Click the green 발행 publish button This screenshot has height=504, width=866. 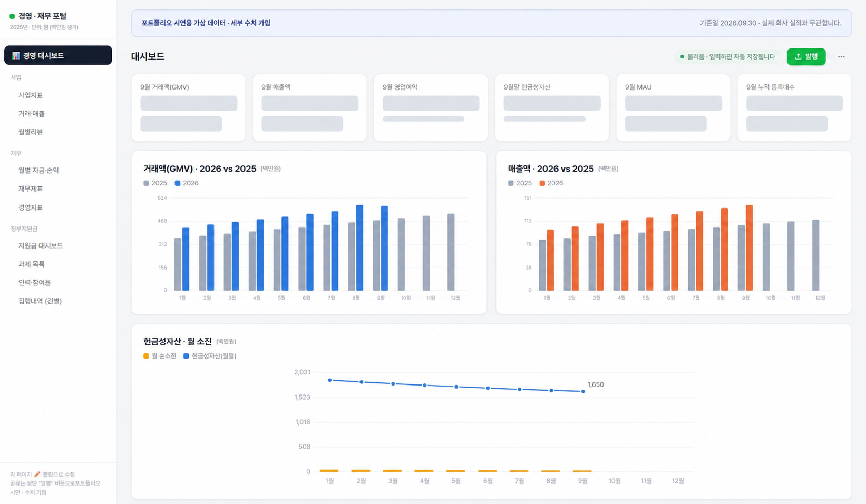806,57
